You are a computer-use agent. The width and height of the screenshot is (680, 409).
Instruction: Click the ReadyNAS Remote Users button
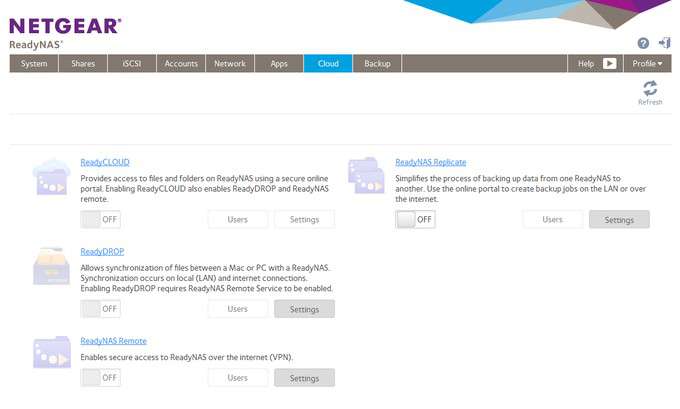coord(238,378)
